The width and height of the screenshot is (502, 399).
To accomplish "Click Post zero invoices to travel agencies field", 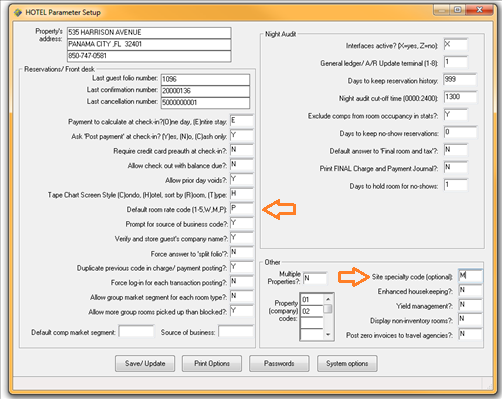I will 470,334.
